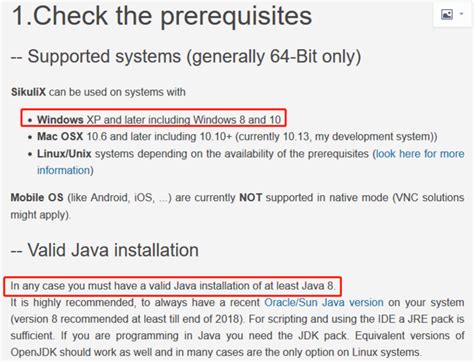Click the bold 'NOT' word in Mobile OS paragraph

coord(250,197)
